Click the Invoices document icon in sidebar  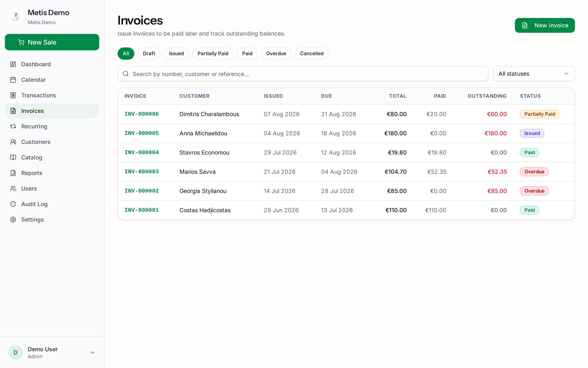click(13, 111)
